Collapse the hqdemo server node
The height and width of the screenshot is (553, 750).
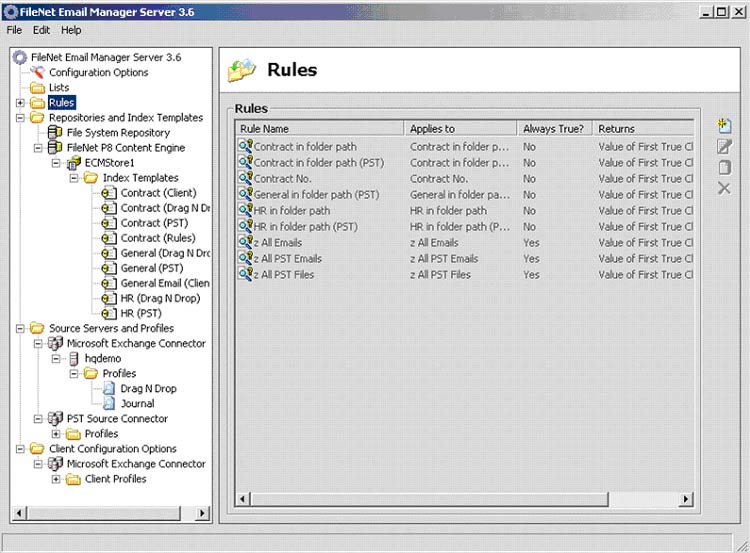point(56,359)
